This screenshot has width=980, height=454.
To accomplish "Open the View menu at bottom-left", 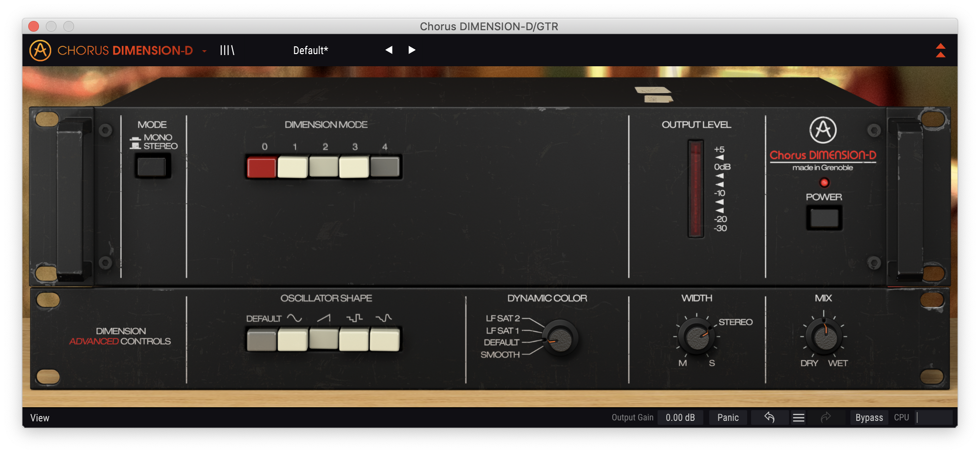I will click(x=40, y=417).
